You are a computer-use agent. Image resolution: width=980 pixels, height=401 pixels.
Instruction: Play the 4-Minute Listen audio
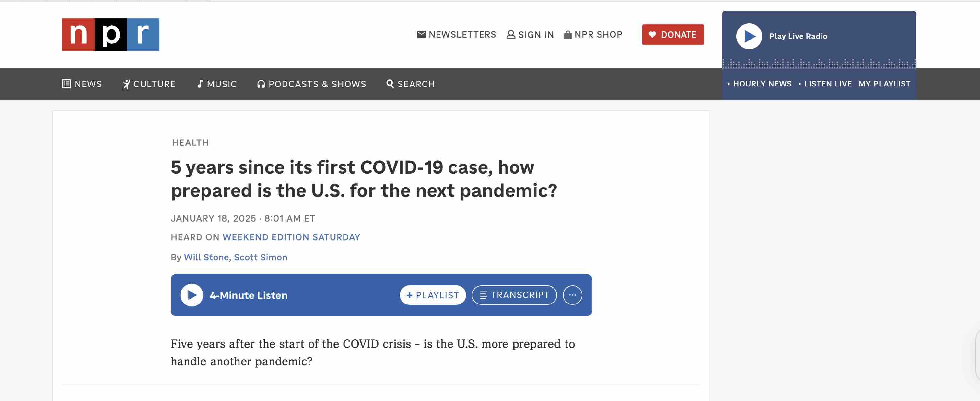click(191, 295)
